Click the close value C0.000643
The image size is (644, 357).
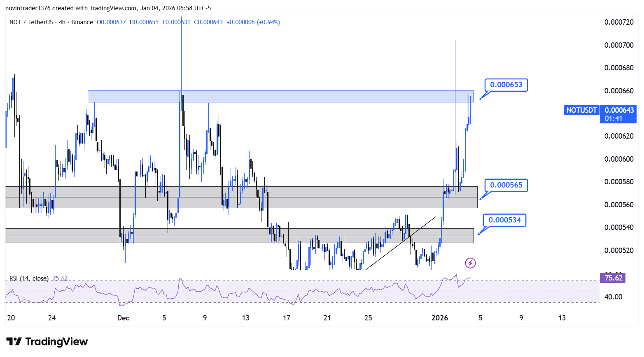pyautogui.click(x=208, y=22)
